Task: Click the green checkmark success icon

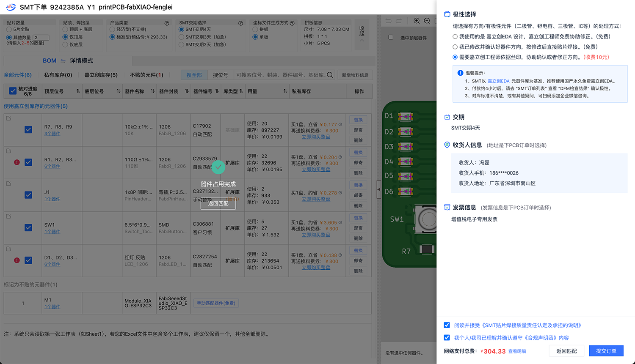Action: tap(218, 167)
